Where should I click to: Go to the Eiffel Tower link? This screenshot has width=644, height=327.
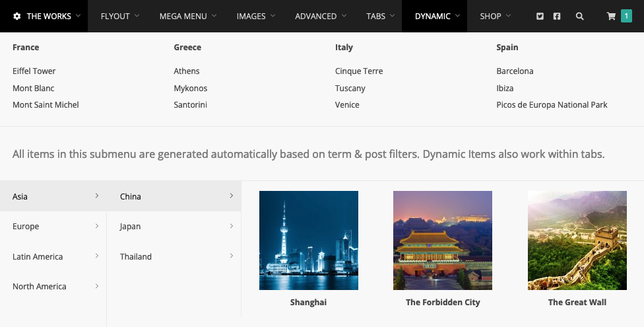pos(34,71)
